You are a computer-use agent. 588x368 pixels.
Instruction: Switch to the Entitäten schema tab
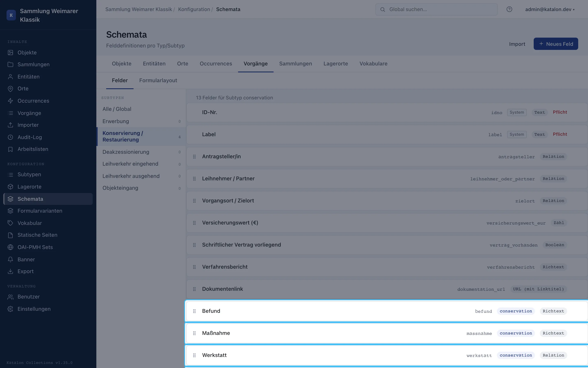pyautogui.click(x=154, y=64)
